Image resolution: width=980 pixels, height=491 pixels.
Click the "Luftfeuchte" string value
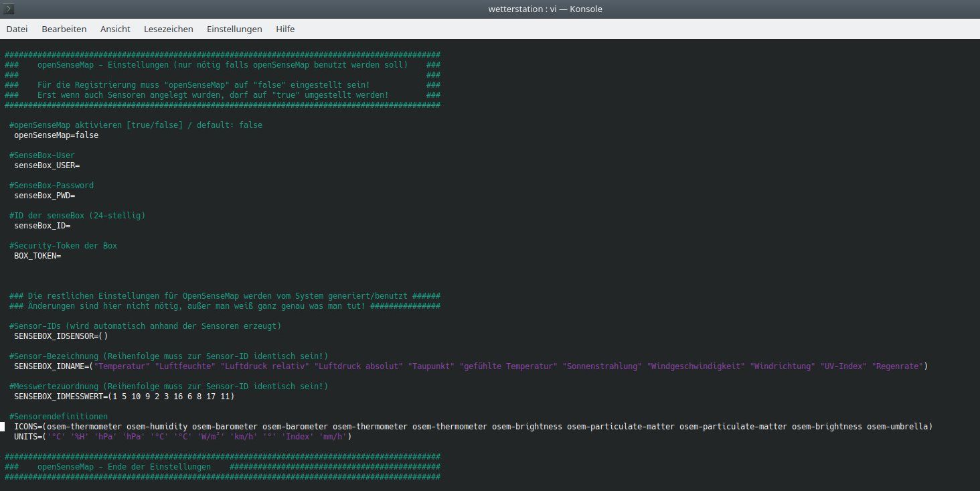point(185,366)
